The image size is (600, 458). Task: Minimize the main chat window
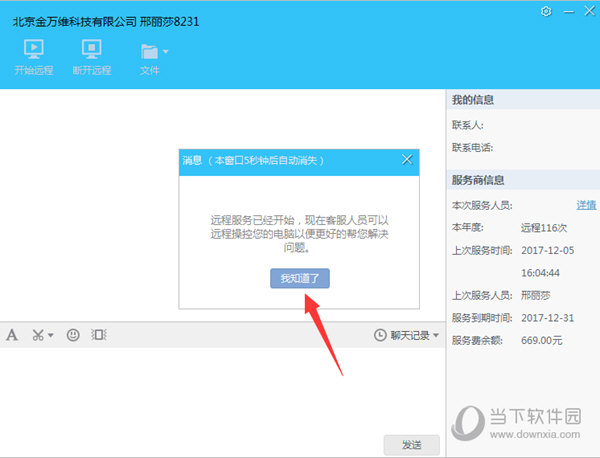point(569,12)
